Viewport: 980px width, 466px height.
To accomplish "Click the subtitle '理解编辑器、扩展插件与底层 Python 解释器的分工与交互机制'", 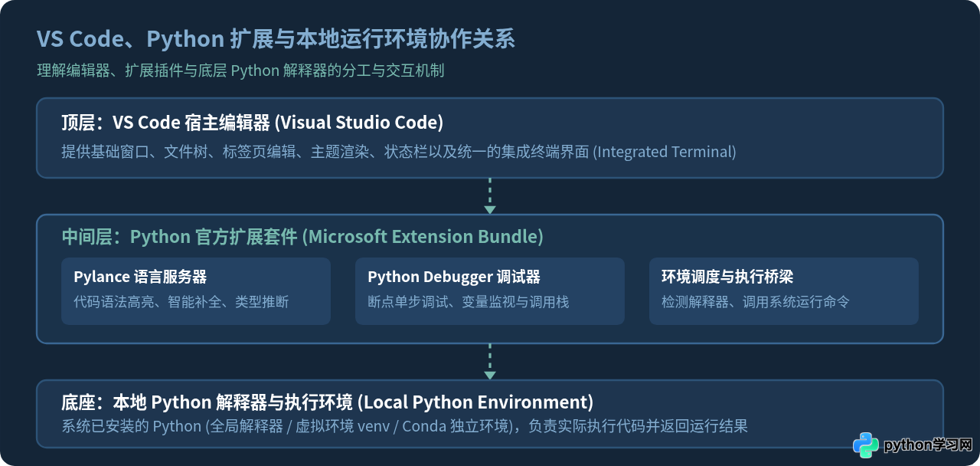I will point(240,71).
